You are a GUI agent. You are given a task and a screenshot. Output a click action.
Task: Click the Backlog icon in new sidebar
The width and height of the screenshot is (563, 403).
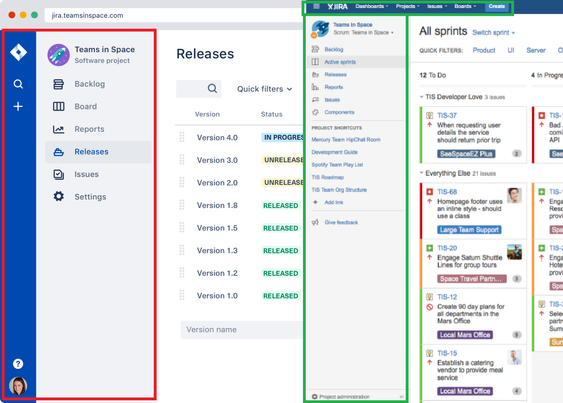(59, 84)
